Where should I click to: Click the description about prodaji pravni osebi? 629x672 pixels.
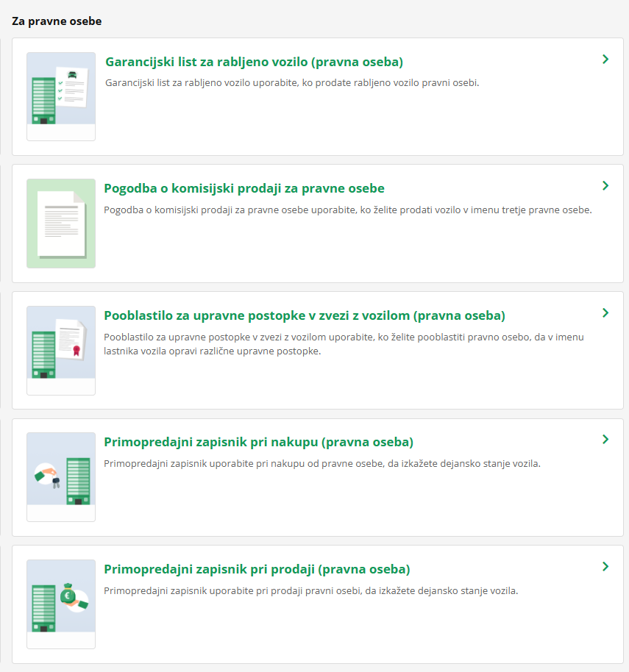[311, 590]
